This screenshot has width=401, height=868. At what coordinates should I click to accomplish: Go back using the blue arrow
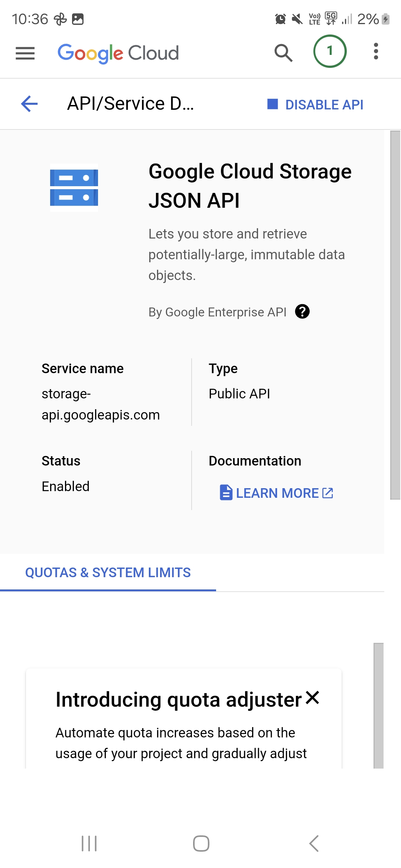pos(30,103)
